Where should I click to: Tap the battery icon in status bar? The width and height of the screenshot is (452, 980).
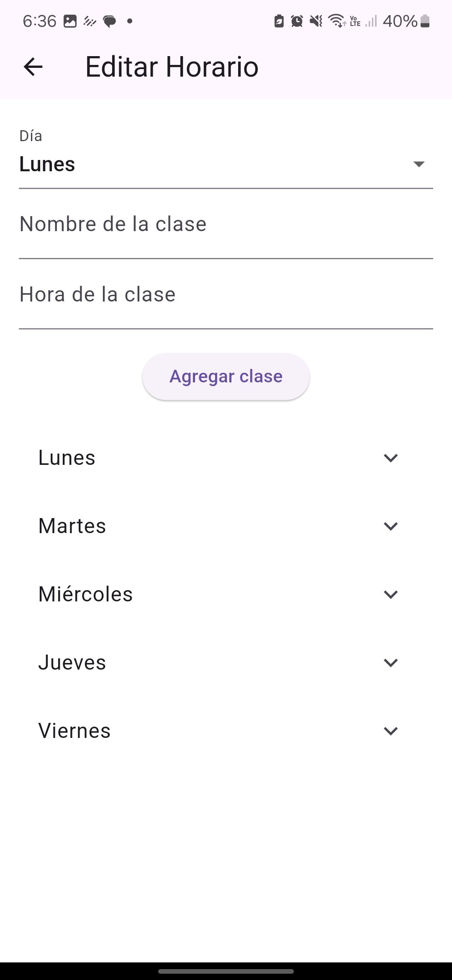(425, 21)
